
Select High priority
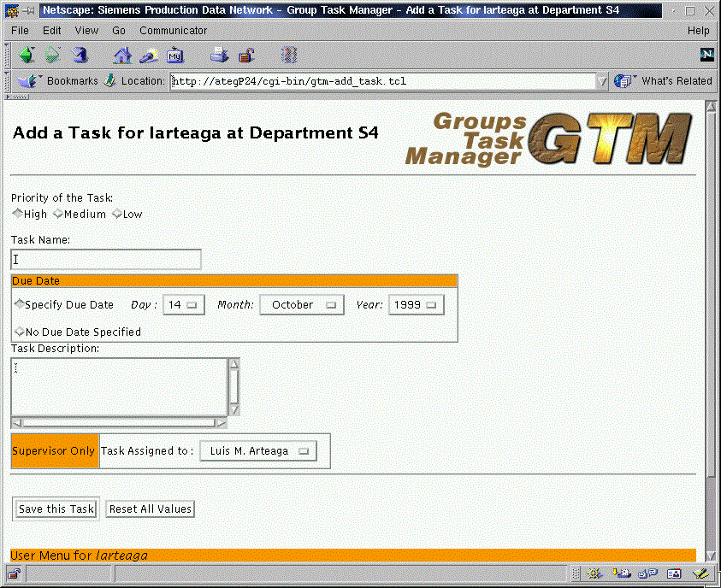click(x=17, y=213)
